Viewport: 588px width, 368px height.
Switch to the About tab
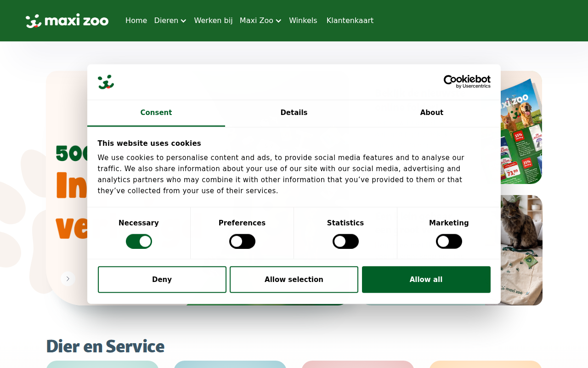click(x=432, y=113)
